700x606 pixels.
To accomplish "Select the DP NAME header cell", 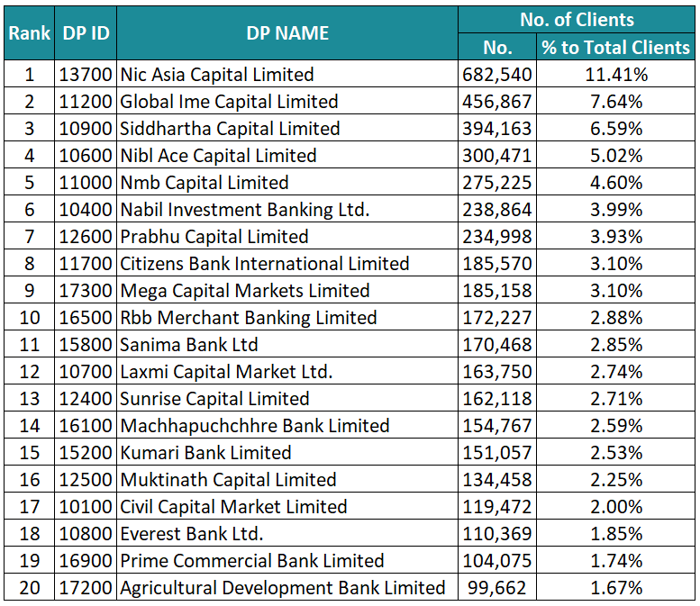I will coord(287,33).
